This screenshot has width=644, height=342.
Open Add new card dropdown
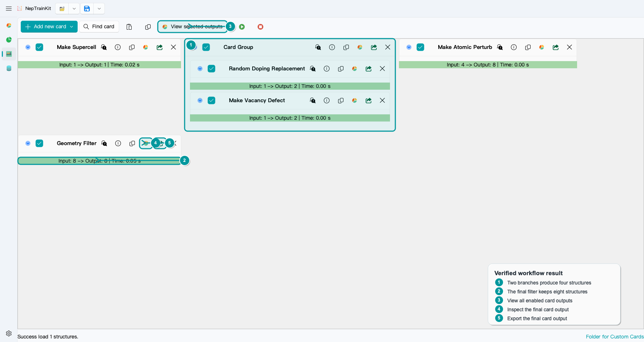(49, 26)
